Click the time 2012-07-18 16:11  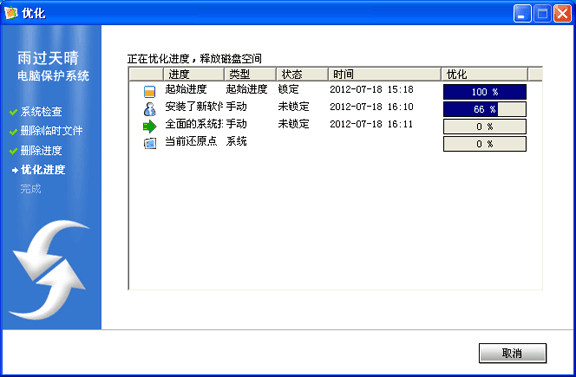click(x=371, y=124)
